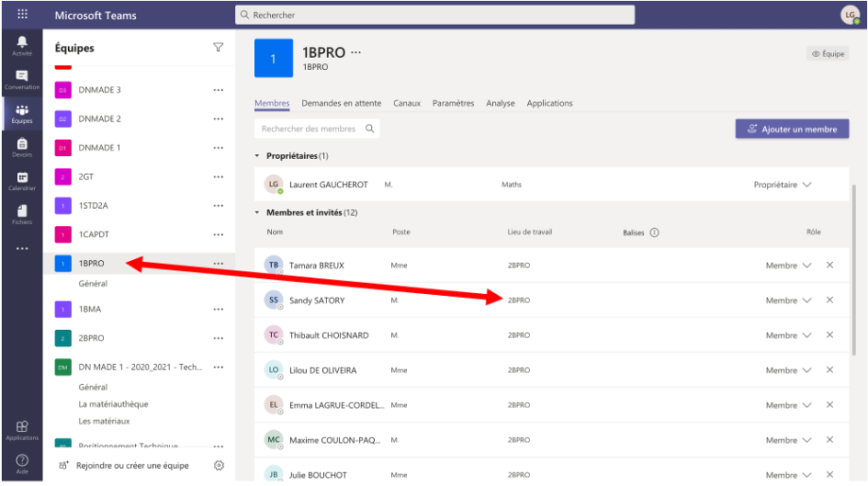Open Aide help icon

pos(22,464)
